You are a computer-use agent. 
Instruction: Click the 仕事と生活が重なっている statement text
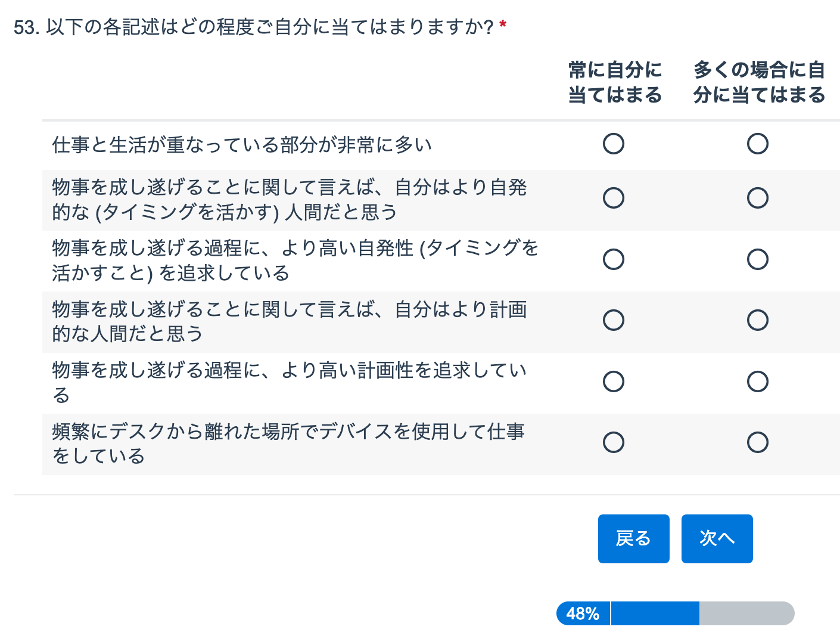point(242,145)
